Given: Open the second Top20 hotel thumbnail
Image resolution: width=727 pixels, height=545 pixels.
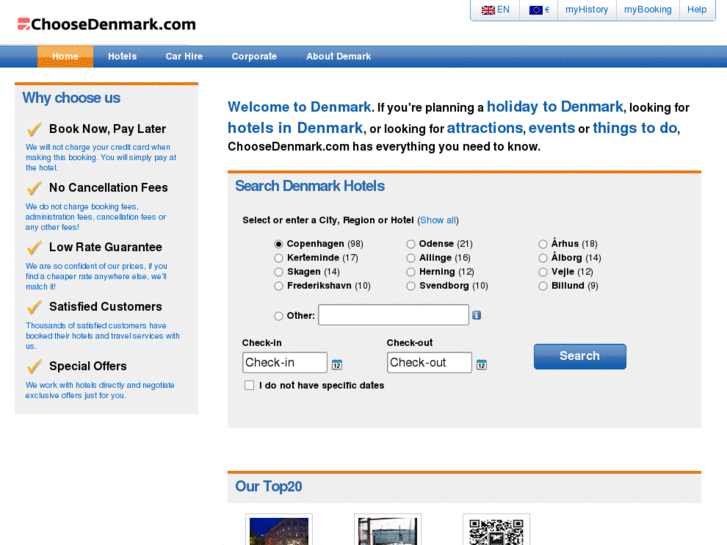Looking at the screenshot, I should (x=388, y=530).
